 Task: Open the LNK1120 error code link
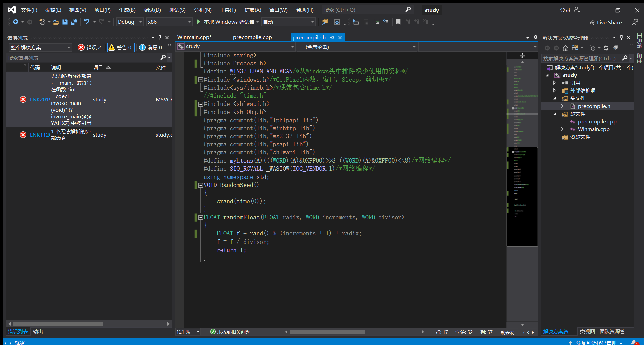click(x=40, y=135)
